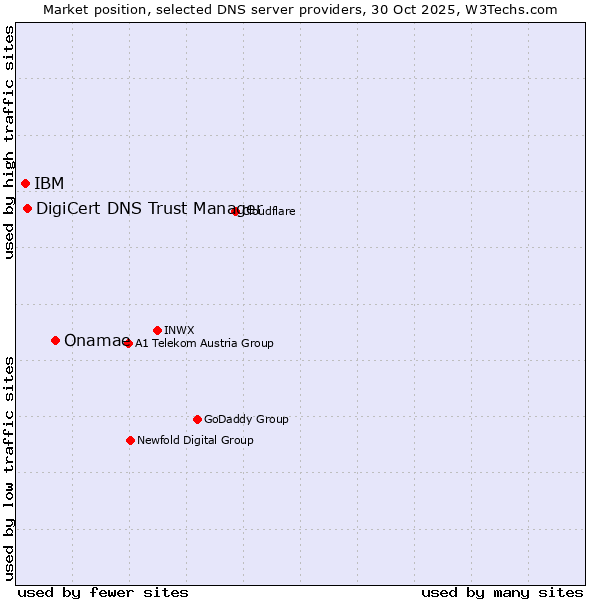Click the 'used by low traffic sites' axis label

click(x=9, y=468)
